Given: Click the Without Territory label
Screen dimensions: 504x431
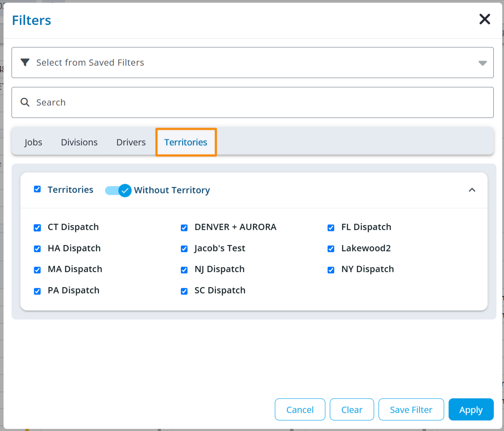Looking at the screenshot, I should click(x=172, y=190).
